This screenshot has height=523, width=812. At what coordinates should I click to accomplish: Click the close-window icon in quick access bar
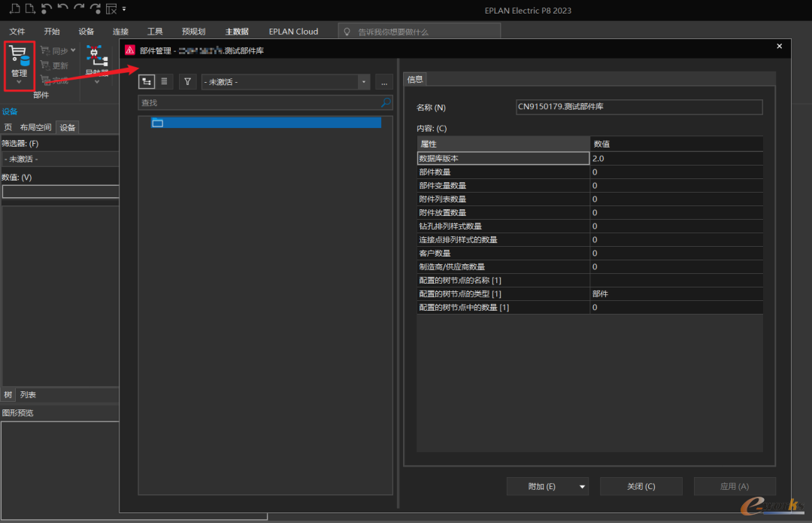111,9
